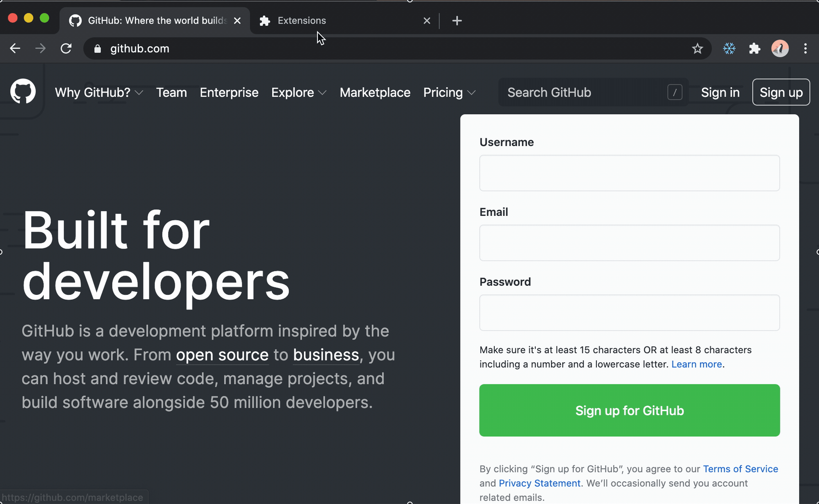
Task: Click the macOS red close window button
Action: pyautogui.click(x=13, y=18)
